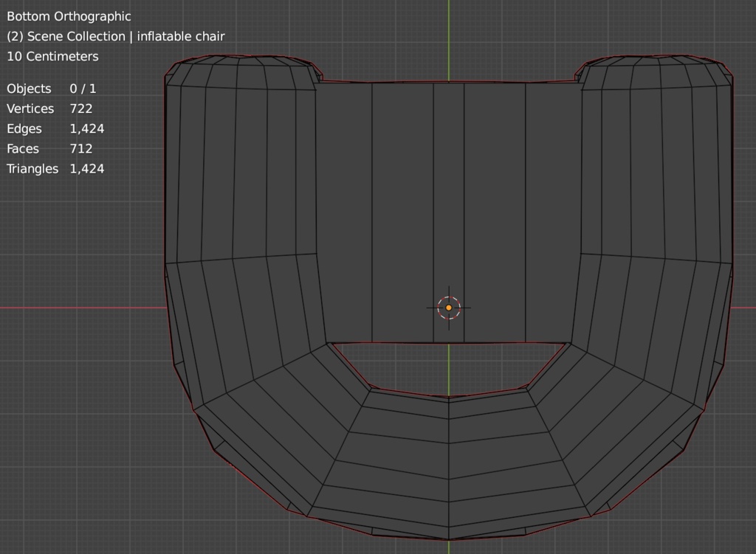Click the rightmost flat seat panel face

point(553,212)
